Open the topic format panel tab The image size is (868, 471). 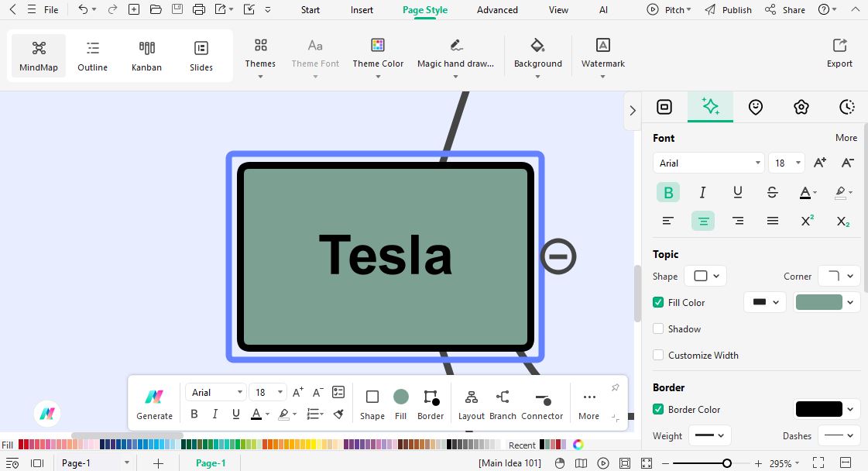tap(664, 107)
